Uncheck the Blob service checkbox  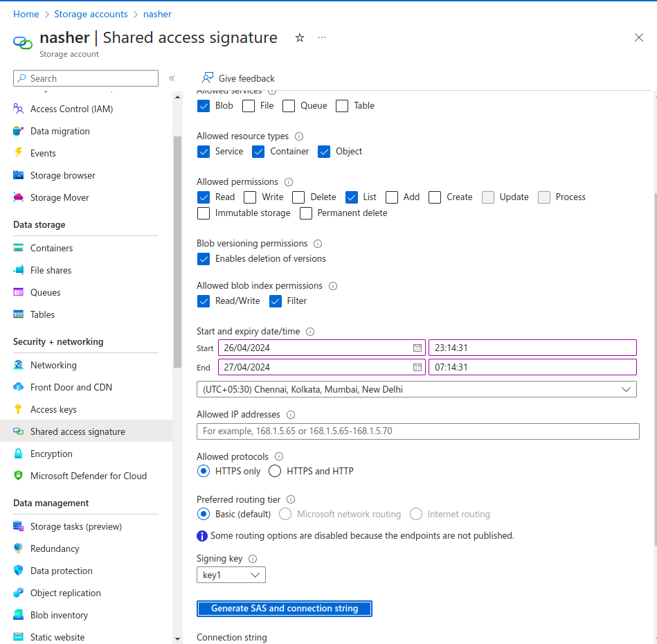[x=204, y=106]
